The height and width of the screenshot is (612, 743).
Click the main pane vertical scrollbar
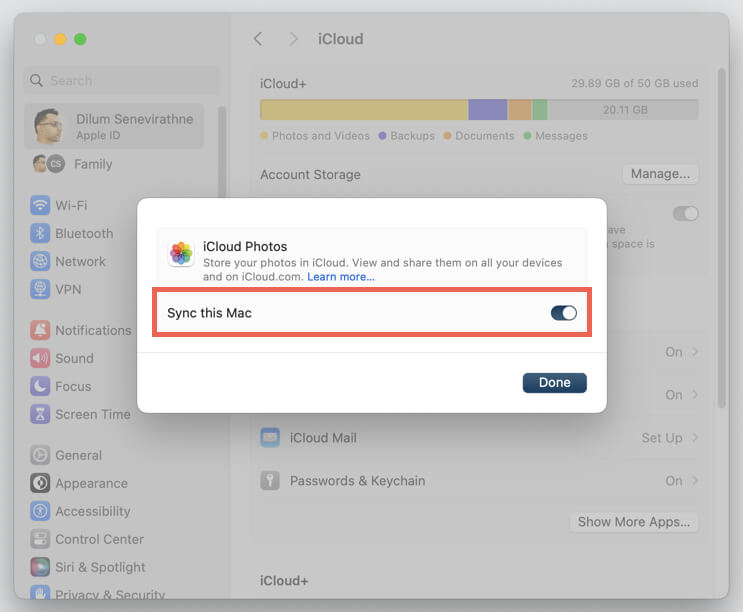pos(722,238)
